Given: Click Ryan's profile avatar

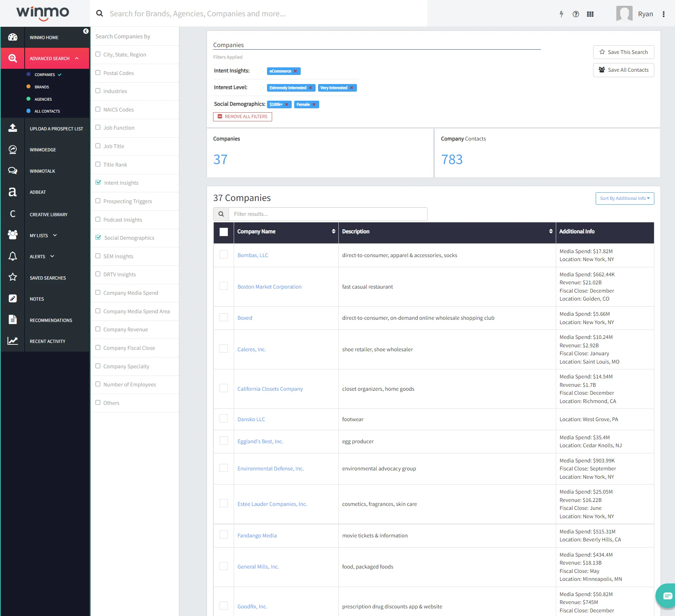Looking at the screenshot, I should click(624, 14).
